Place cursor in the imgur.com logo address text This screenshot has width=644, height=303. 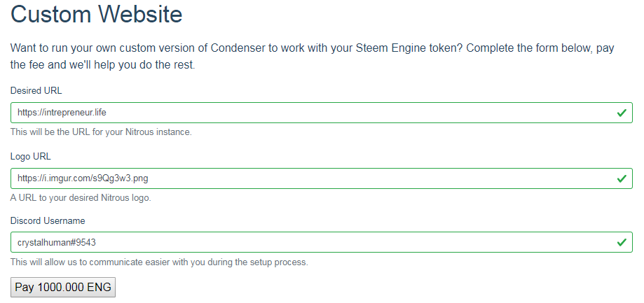pyautogui.click(x=83, y=178)
